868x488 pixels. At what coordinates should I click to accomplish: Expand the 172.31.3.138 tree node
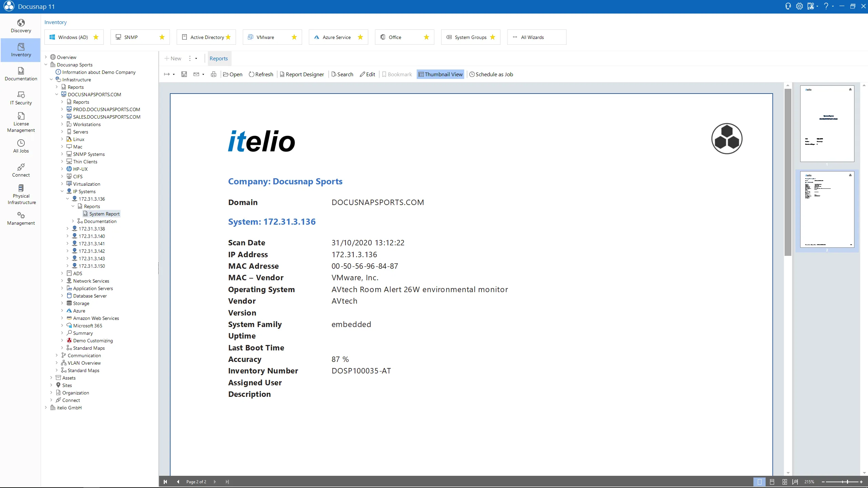tap(67, 228)
